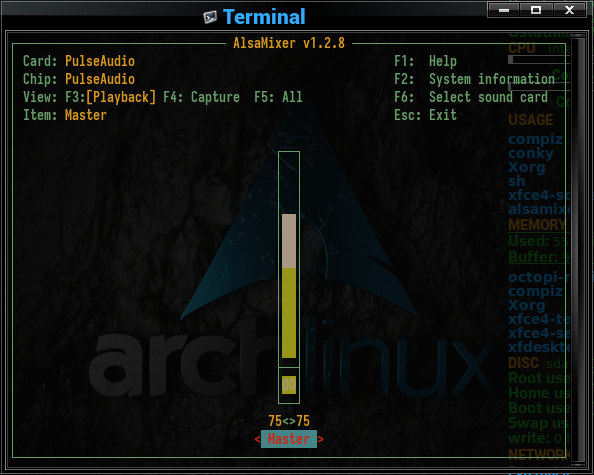Switch to F5 All view
Viewport: 594px width, 475px height.
[x=278, y=97]
